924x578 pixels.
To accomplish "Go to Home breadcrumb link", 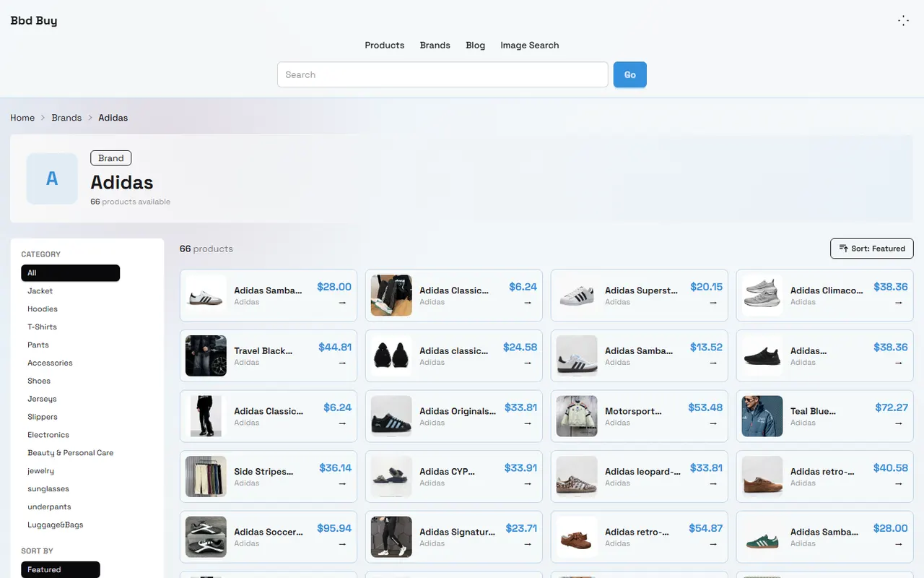I will point(22,118).
